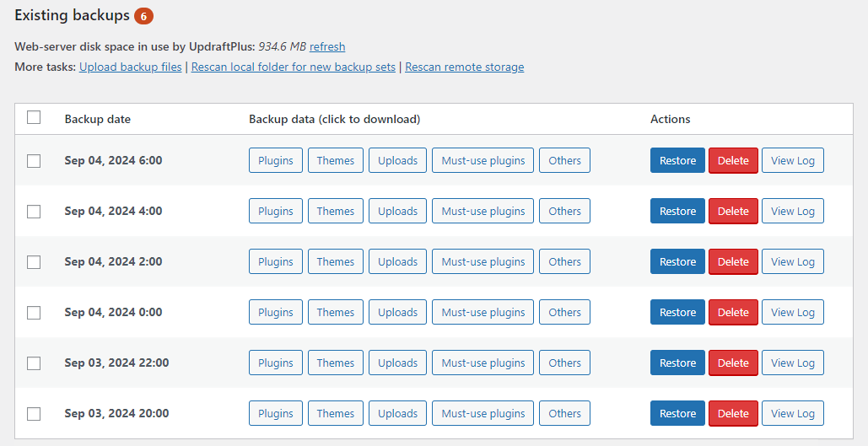Check the Sep 04, 2024 0:00 backup checkbox
868x446 pixels.
(34, 313)
